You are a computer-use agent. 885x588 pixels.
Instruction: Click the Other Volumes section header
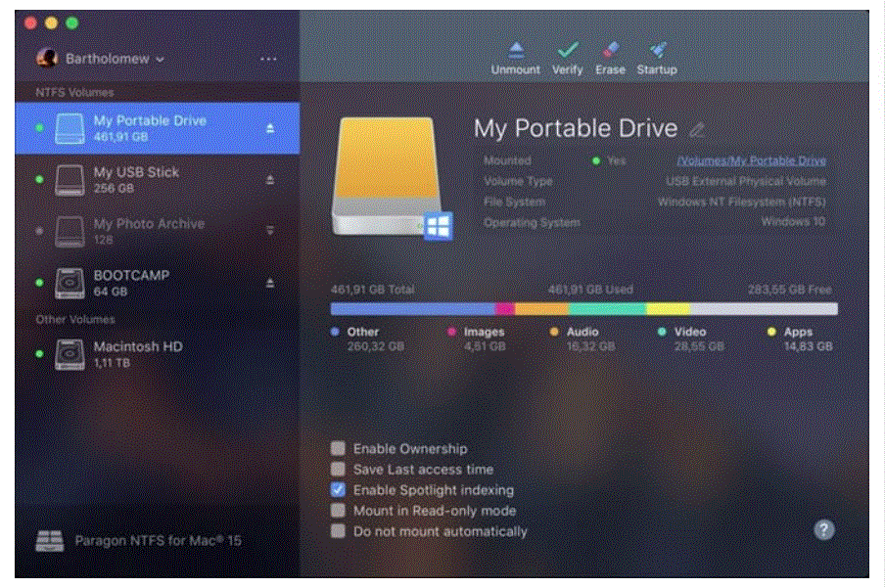pyautogui.click(x=75, y=319)
